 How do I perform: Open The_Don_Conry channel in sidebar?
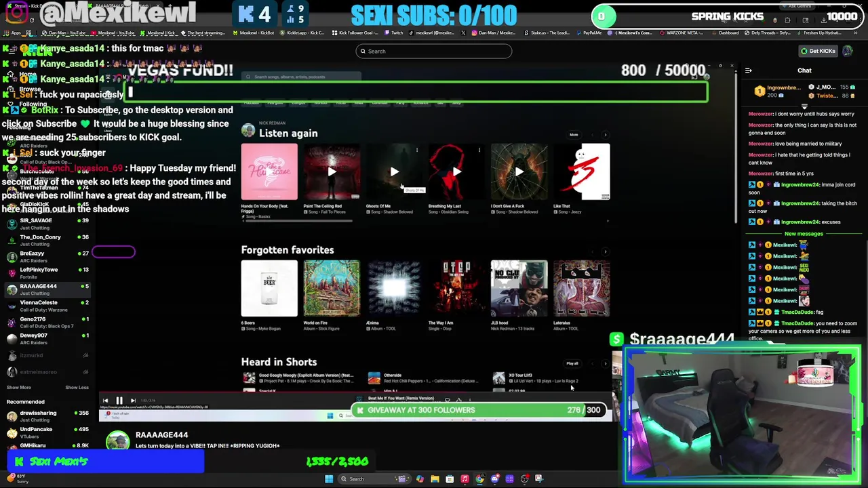(x=47, y=240)
